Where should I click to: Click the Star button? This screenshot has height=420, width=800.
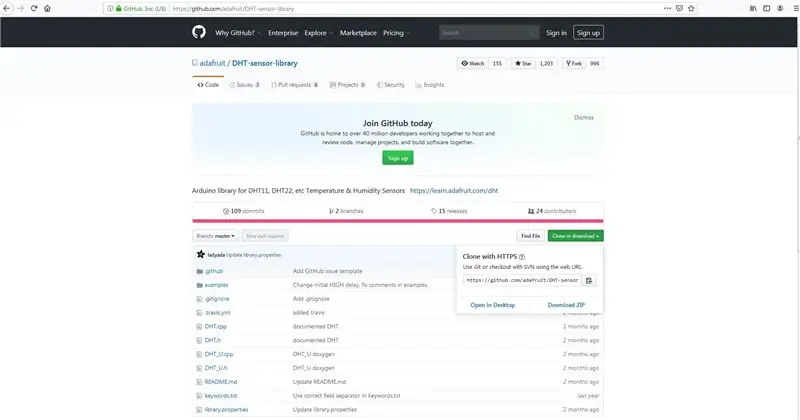point(523,63)
